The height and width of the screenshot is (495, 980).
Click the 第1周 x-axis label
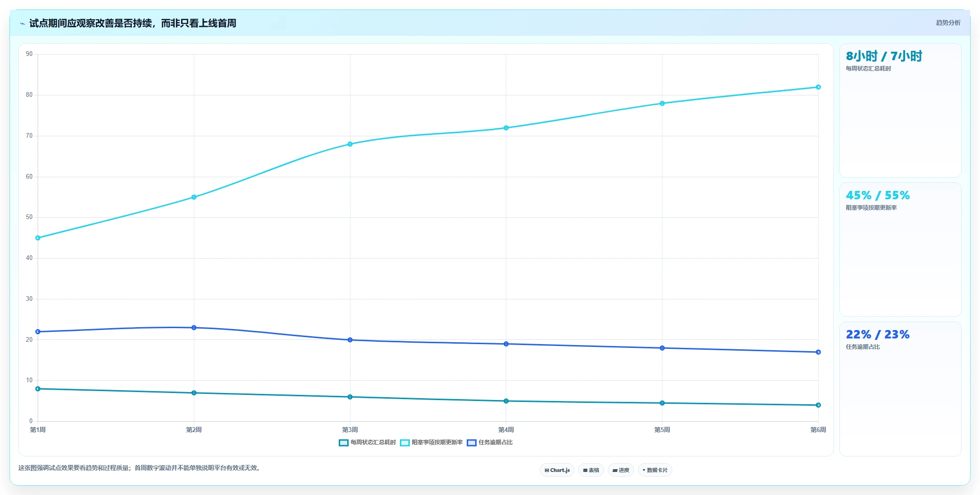pyautogui.click(x=38, y=430)
